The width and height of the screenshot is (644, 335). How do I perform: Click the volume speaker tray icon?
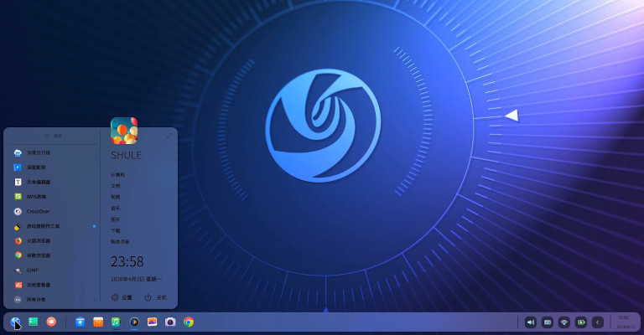(x=531, y=322)
